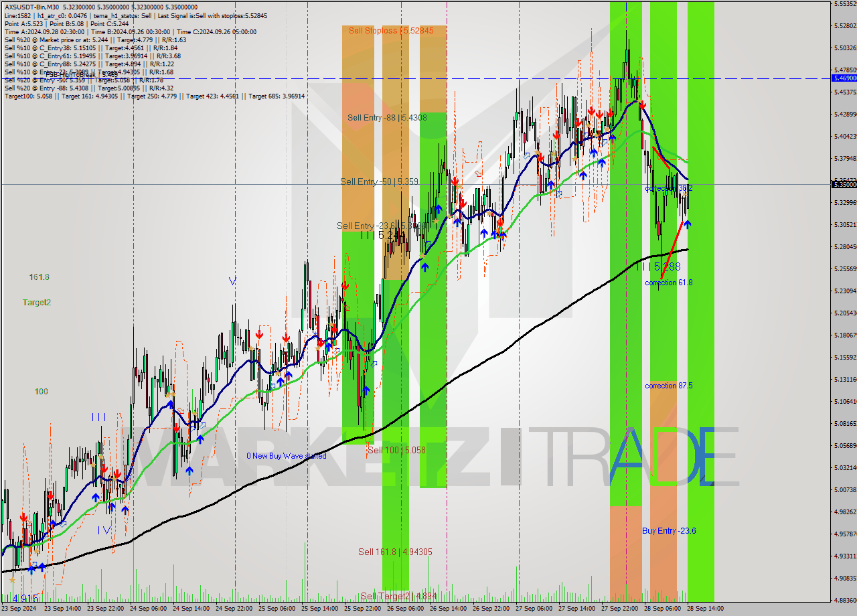Select the 'Sell Stoploss | 5.52845' label

(391, 31)
